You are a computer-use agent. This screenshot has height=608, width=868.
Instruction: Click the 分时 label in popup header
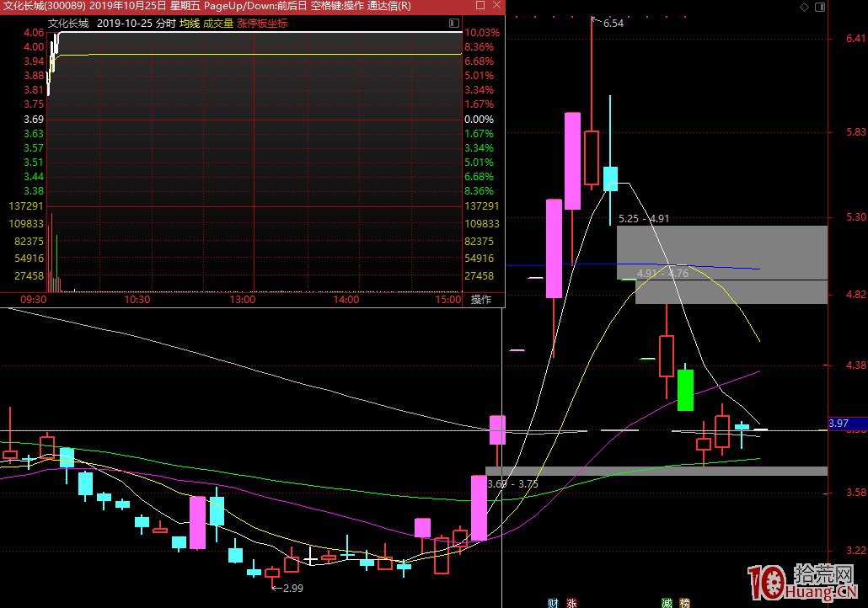(x=166, y=24)
